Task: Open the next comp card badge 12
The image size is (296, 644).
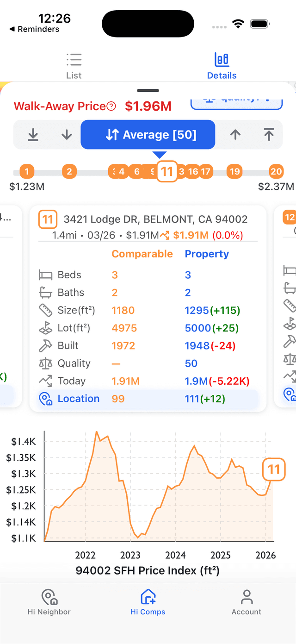Action: (x=290, y=218)
